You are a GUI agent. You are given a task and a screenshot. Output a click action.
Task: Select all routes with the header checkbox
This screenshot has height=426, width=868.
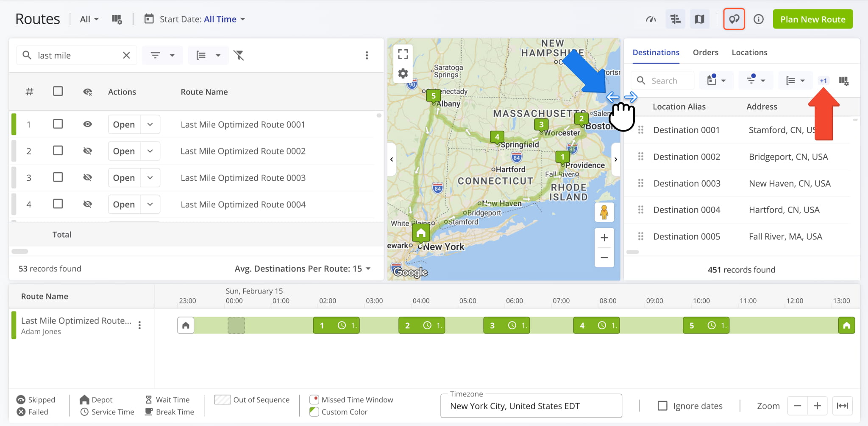coord(58,91)
